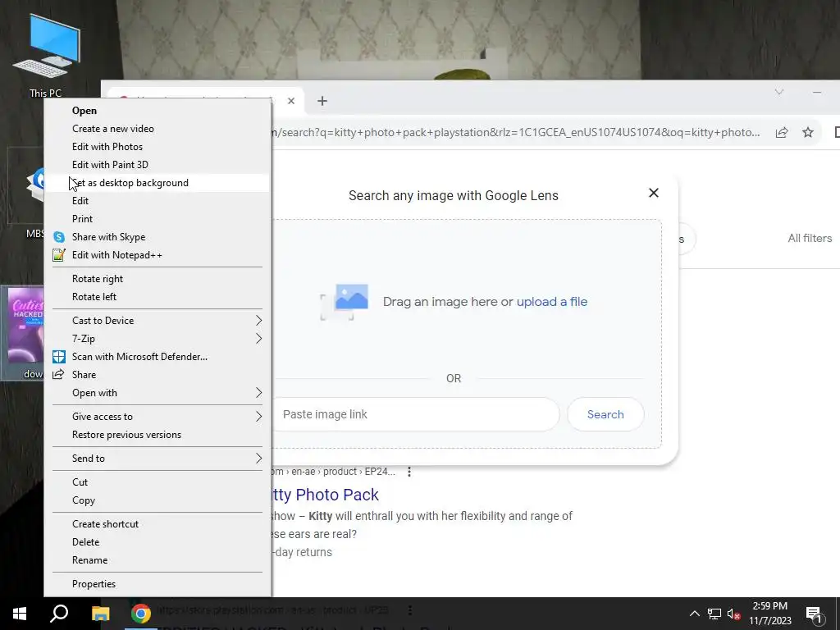Open Chrome tab search chevron
Viewport: 840px width, 630px height.
coord(779,92)
